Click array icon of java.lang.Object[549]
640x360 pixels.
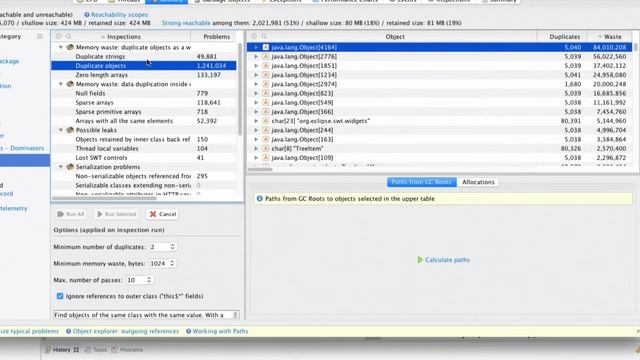point(265,102)
